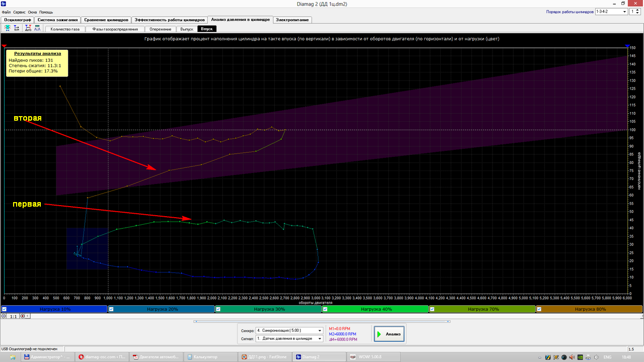Toggle Нагрузка 20% checkbox
Image resolution: width=644 pixels, height=362 pixels.
[x=112, y=309]
